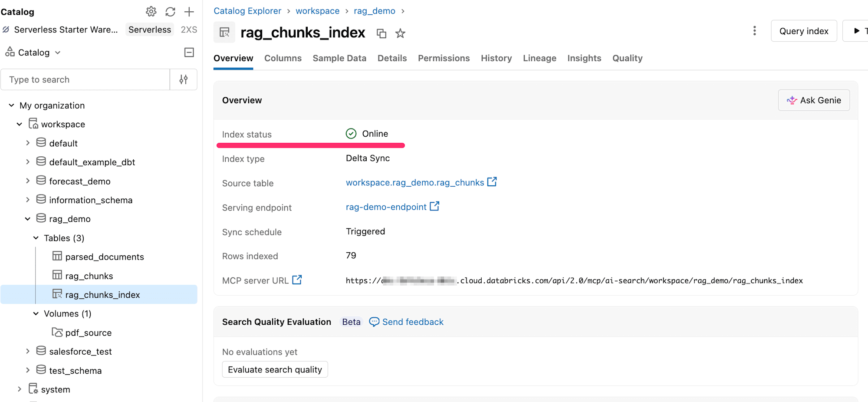
Task: Click the play icon button at top right
Action: tap(857, 31)
